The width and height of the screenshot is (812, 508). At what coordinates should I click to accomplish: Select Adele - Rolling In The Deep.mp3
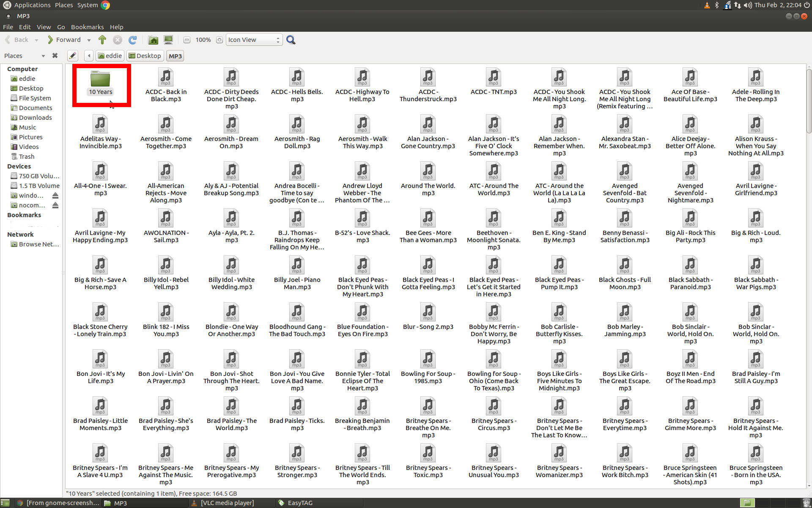756,86
